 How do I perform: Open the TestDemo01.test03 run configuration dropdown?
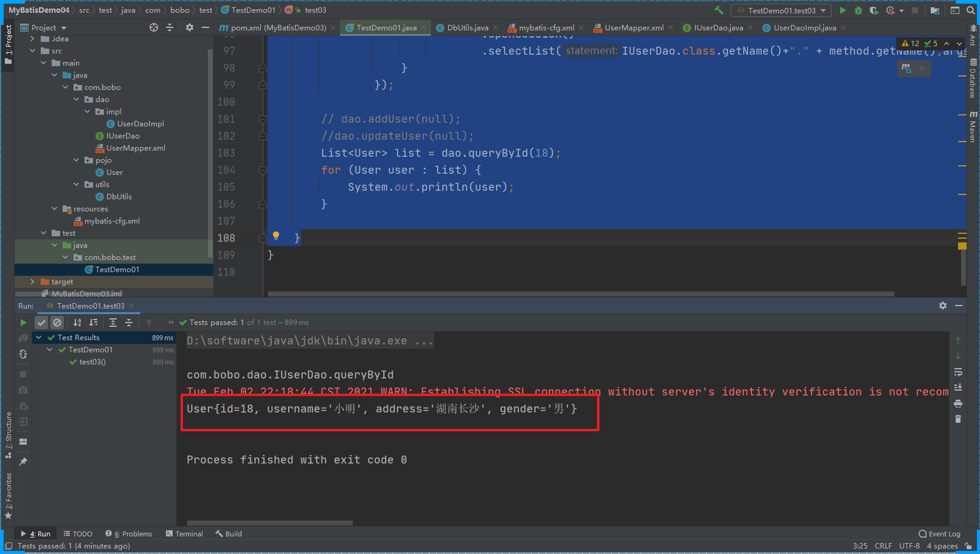781,10
